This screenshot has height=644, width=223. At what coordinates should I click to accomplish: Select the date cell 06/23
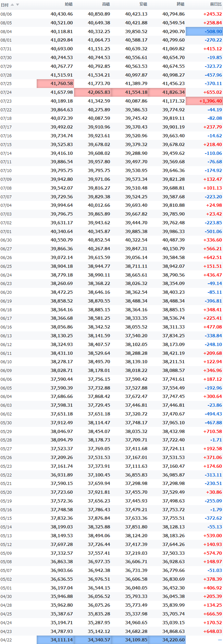(x=6, y=283)
